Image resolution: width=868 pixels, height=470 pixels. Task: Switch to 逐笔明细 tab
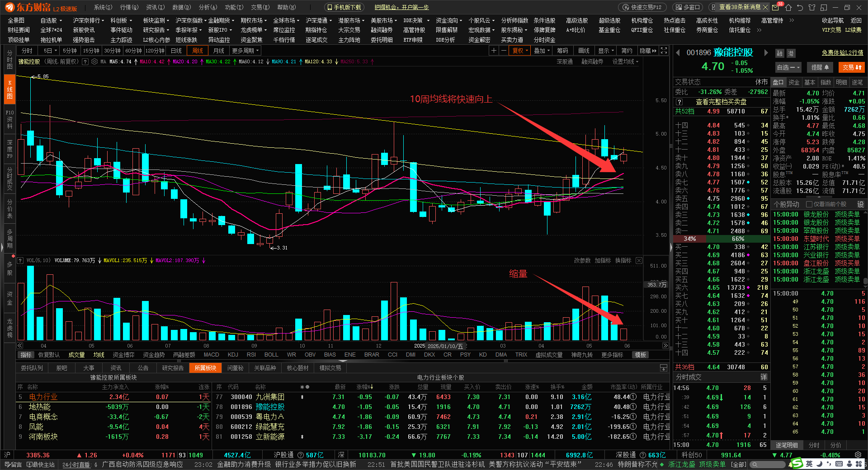coord(787,445)
